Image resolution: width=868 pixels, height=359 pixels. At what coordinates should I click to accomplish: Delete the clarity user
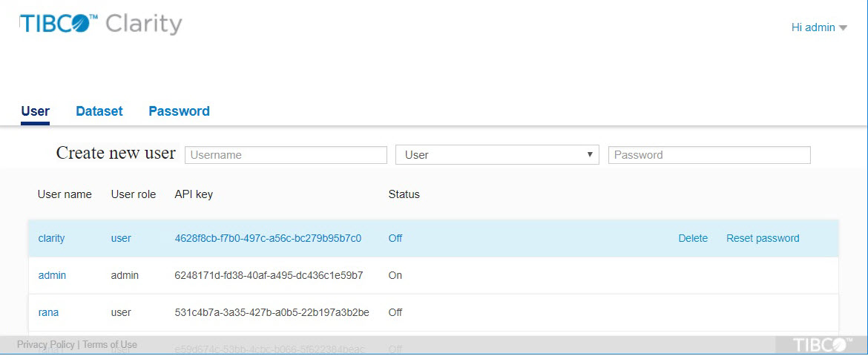[x=693, y=238]
